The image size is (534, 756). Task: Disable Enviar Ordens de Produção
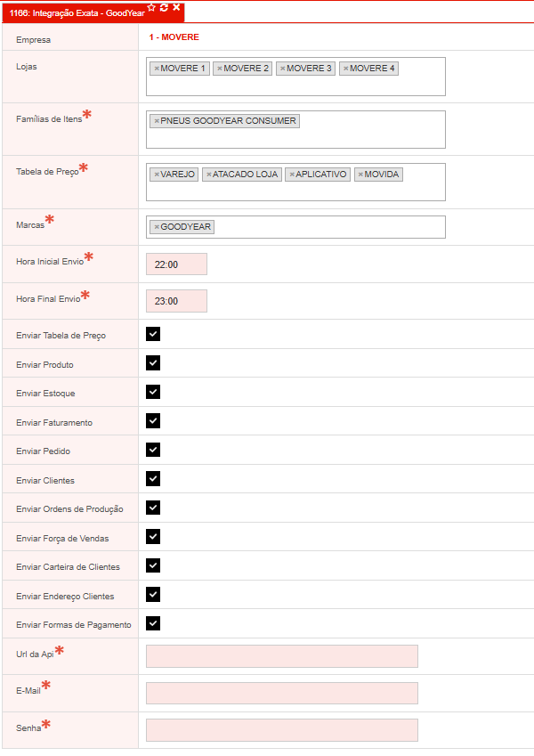pos(153,508)
